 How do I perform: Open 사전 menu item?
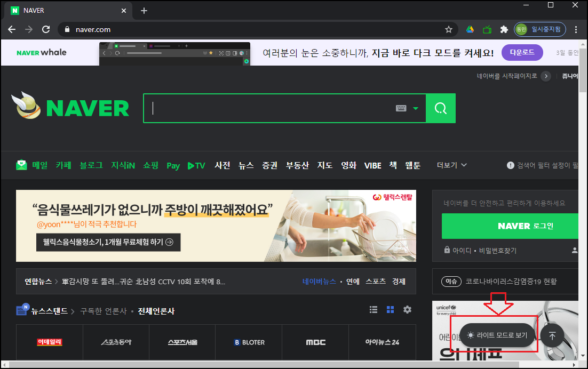pos(223,165)
